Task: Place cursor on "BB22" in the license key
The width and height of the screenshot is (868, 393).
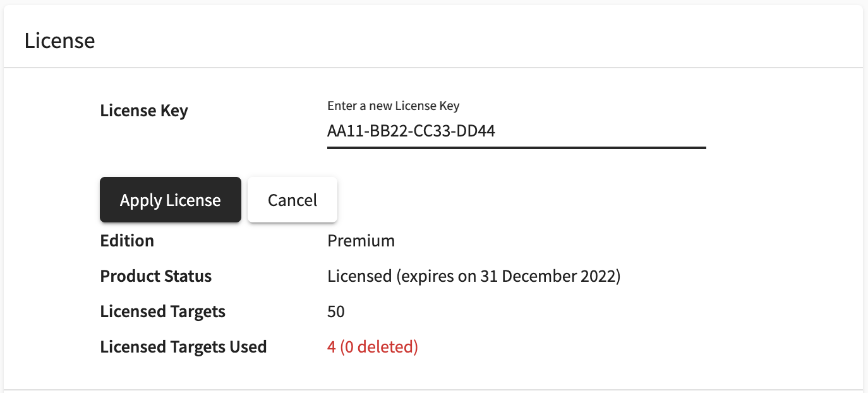Action: pos(388,131)
